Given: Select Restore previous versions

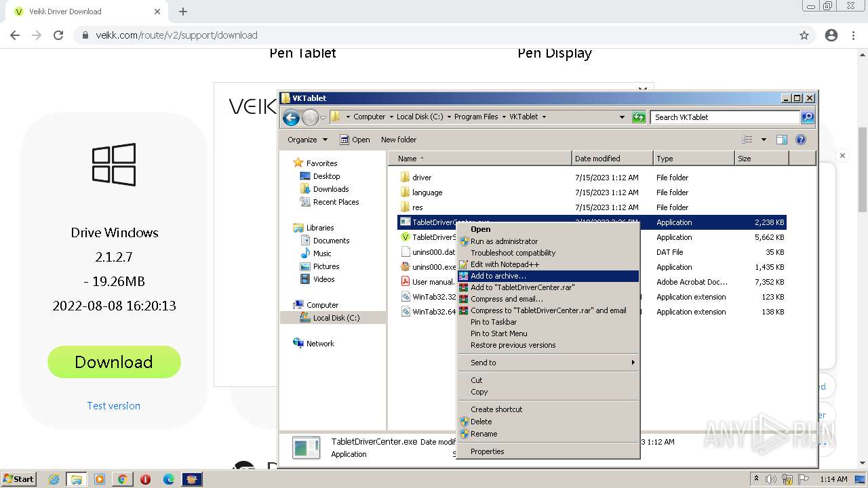Looking at the screenshot, I should tap(548, 345).
